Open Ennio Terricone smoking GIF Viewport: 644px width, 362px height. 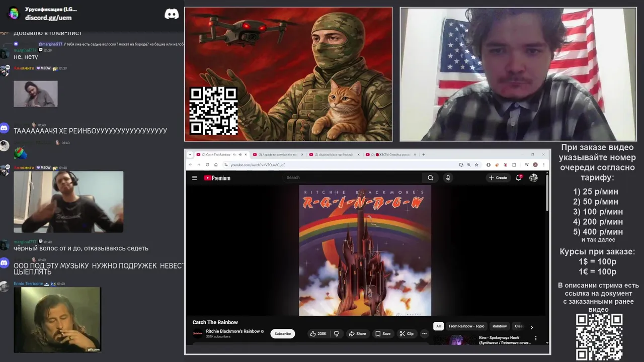pos(57,320)
